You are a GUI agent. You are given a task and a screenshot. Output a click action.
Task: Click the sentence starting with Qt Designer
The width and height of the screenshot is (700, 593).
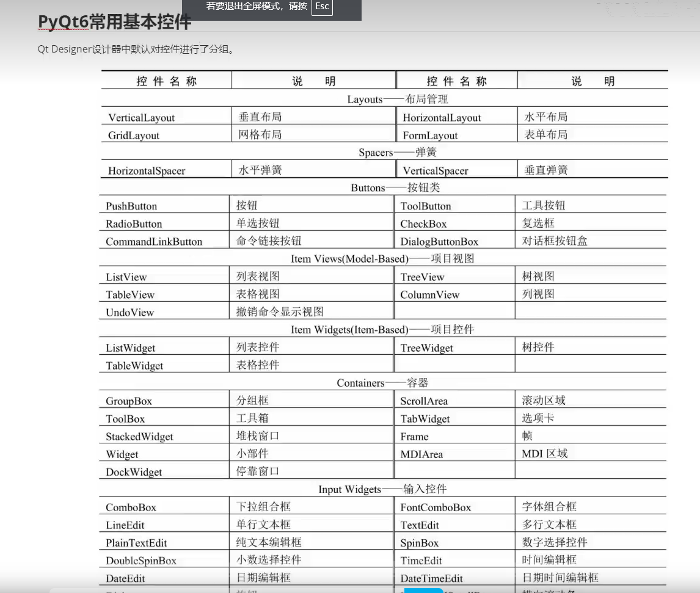[136, 49]
